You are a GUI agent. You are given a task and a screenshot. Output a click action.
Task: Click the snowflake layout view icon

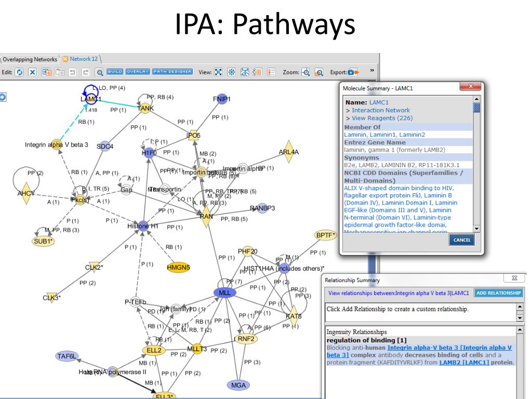231,72
